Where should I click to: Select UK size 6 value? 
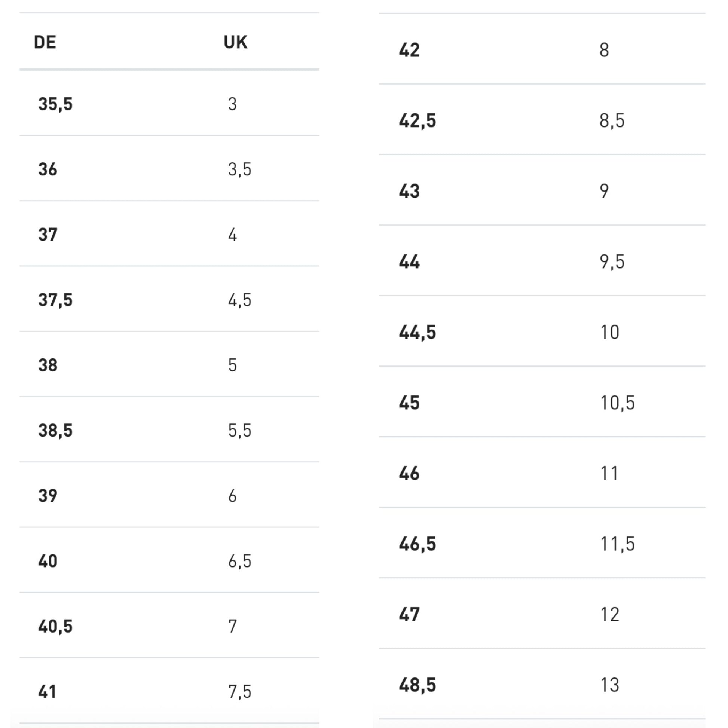pyautogui.click(x=232, y=496)
